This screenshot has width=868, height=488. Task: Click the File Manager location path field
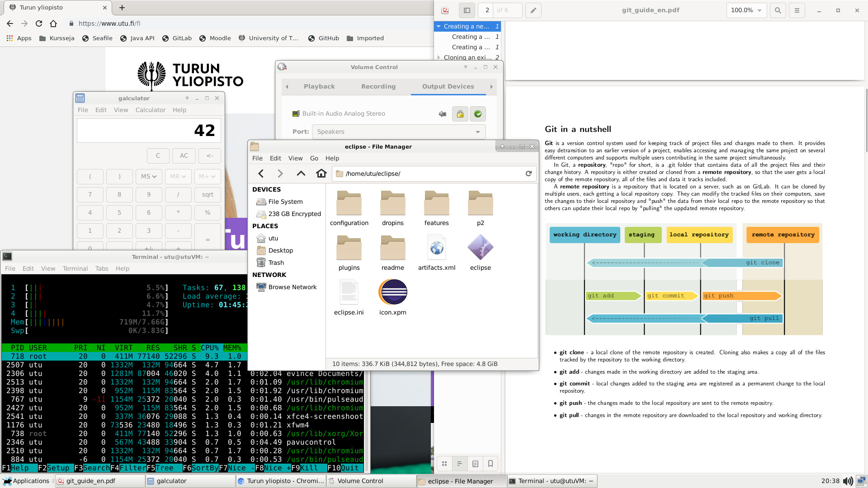(x=429, y=174)
